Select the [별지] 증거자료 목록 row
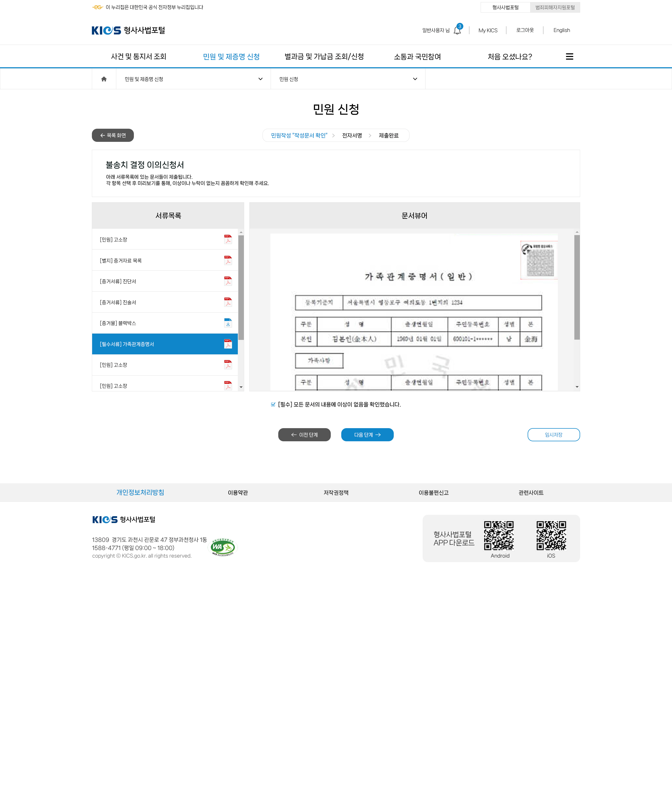Viewport: 672px width, 788px height. (x=165, y=260)
